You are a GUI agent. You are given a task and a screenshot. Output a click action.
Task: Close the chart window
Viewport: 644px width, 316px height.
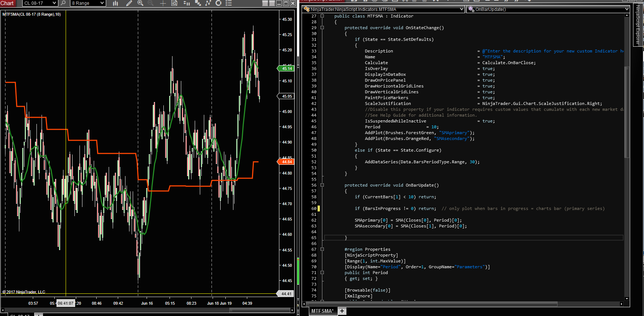292,3
